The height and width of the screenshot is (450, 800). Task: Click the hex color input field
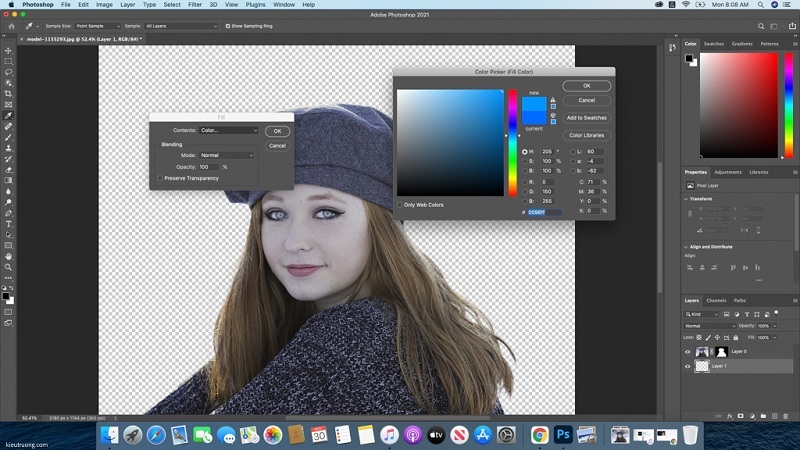[x=544, y=212]
